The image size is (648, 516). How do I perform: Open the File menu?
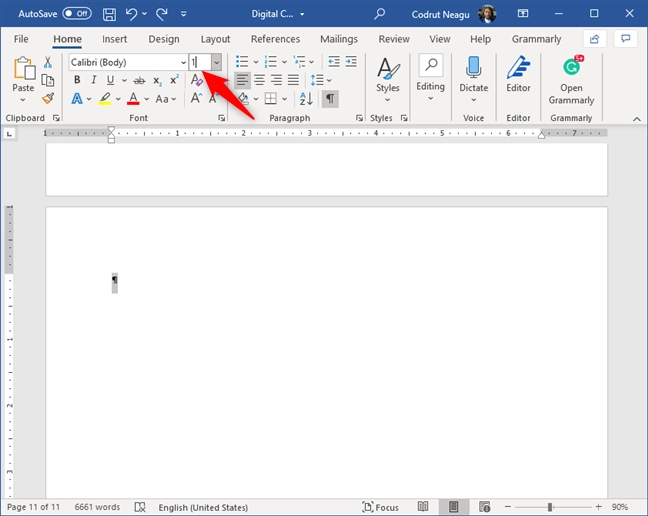[x=21, y=39]
